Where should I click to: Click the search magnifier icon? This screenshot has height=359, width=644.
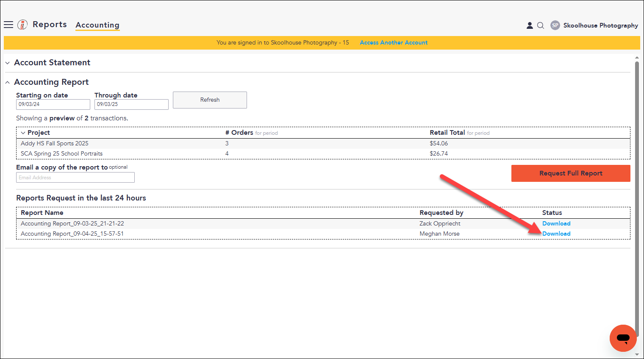[541, 25]
